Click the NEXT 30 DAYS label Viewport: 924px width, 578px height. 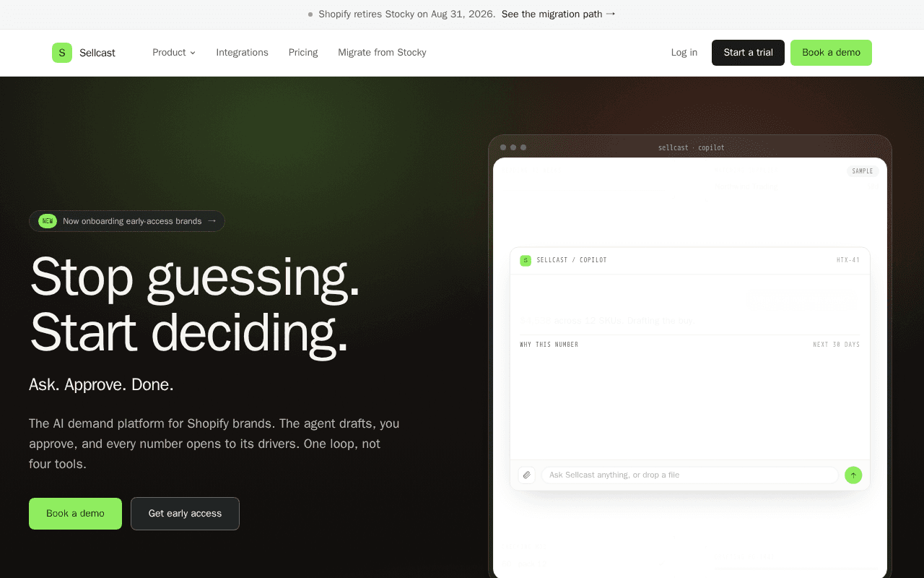[x=837, y=345]
